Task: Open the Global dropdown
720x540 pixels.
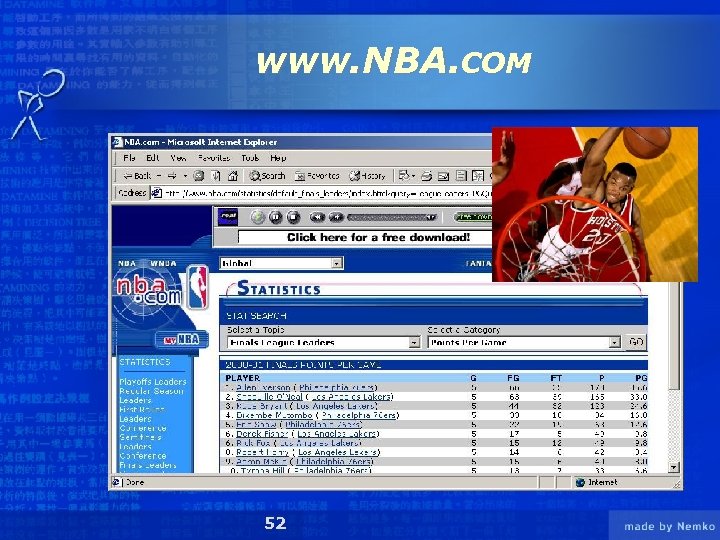Action: click(x=281, y=263)
